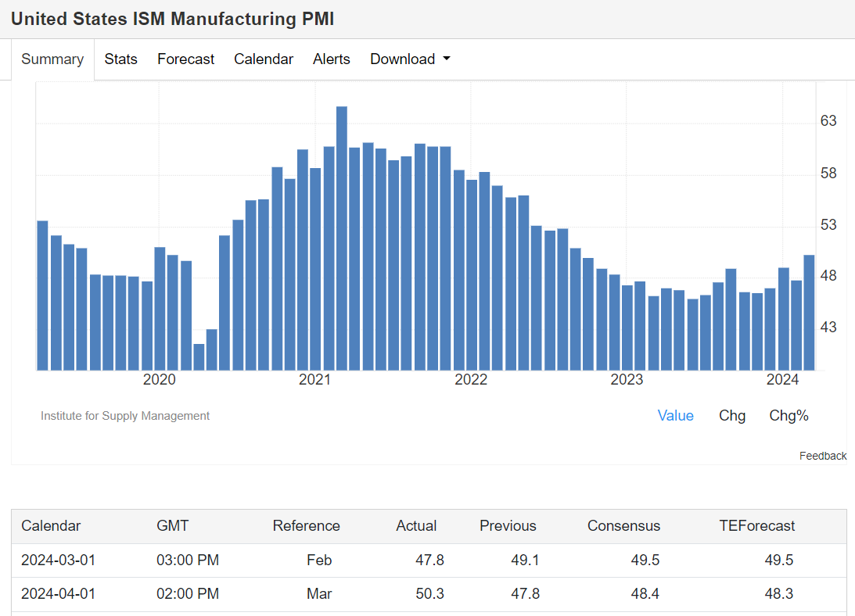Viewport: 855px width, 616px height.
Task: Switch to the Summary tab
Action: pos(52,59)
